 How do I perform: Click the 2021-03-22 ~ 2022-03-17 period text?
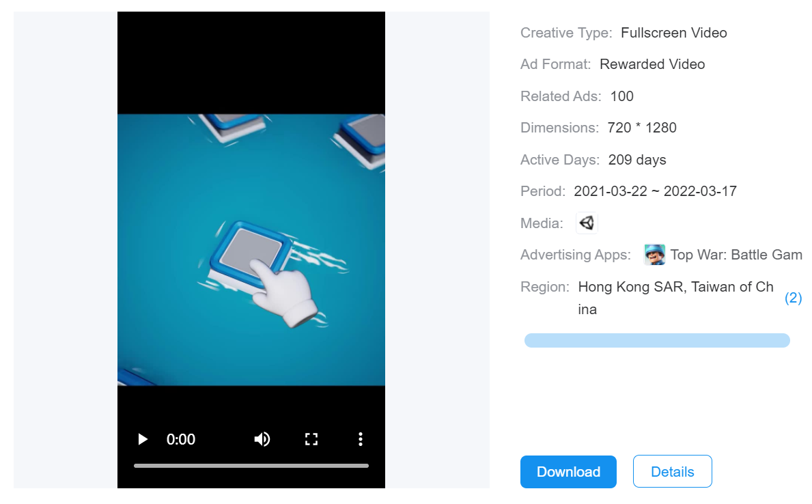point(655,191)
